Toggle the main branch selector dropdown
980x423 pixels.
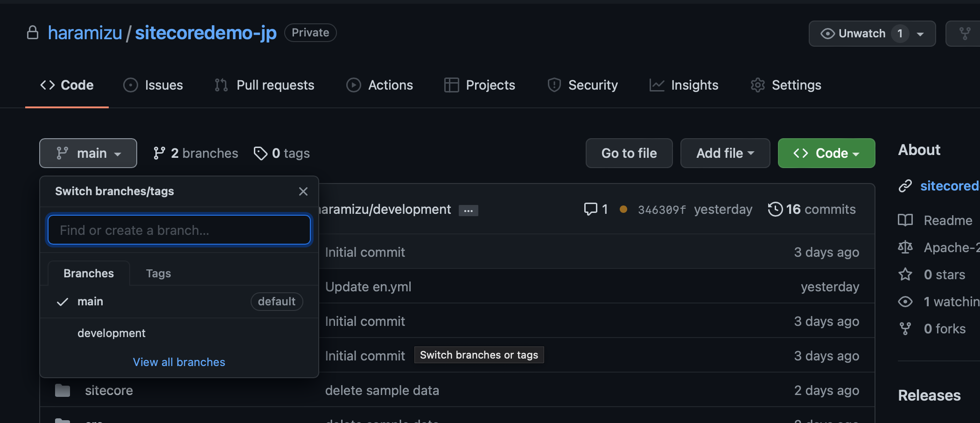88,153
